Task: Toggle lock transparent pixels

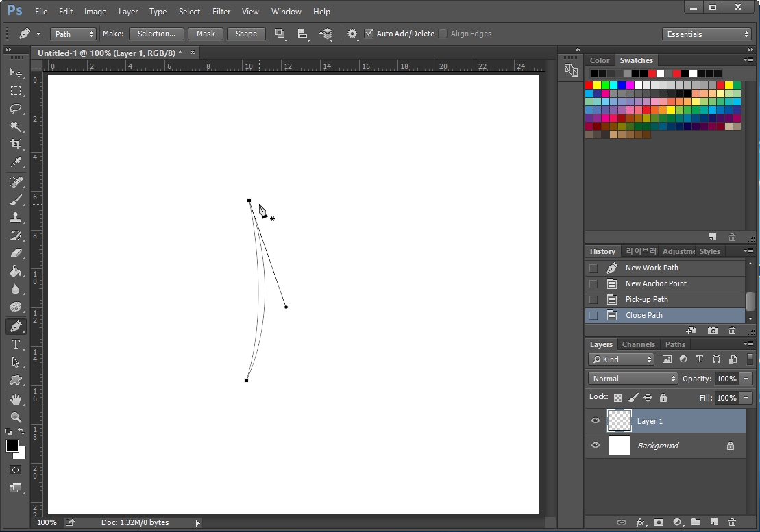Action: pyautogui.click(x=617, y=398)
